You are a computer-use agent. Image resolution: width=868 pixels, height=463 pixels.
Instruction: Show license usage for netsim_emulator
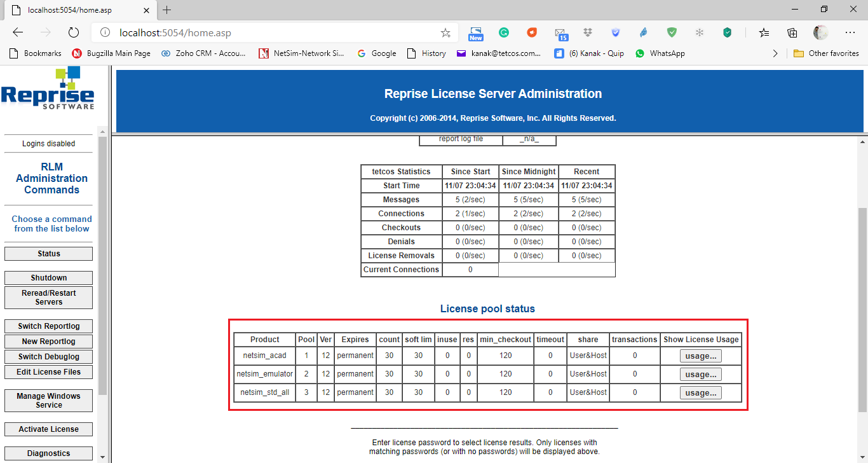pos(701,375)
